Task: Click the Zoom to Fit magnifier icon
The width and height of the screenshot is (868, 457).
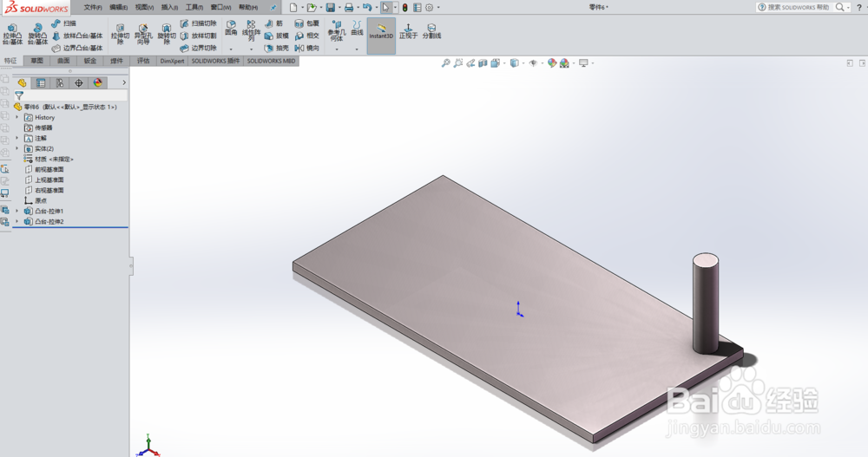Action: pyautogui.click(x=445, y=63)
